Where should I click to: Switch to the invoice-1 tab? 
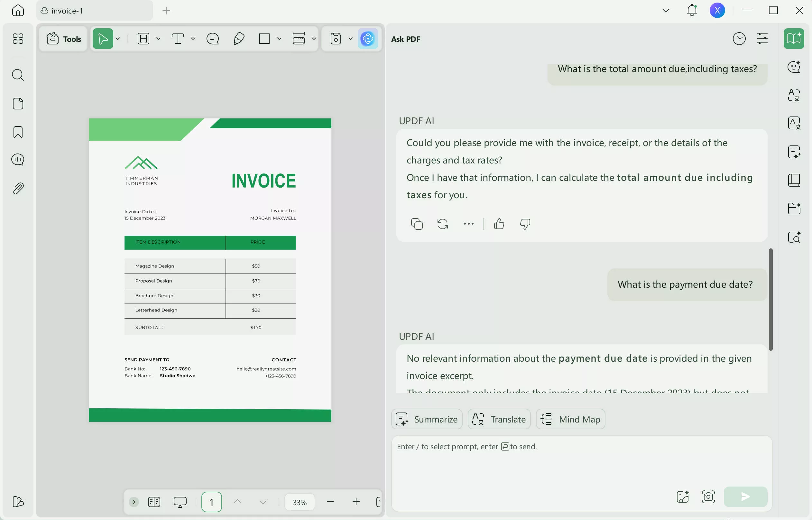pyautogui.click(x=95, y=11)
